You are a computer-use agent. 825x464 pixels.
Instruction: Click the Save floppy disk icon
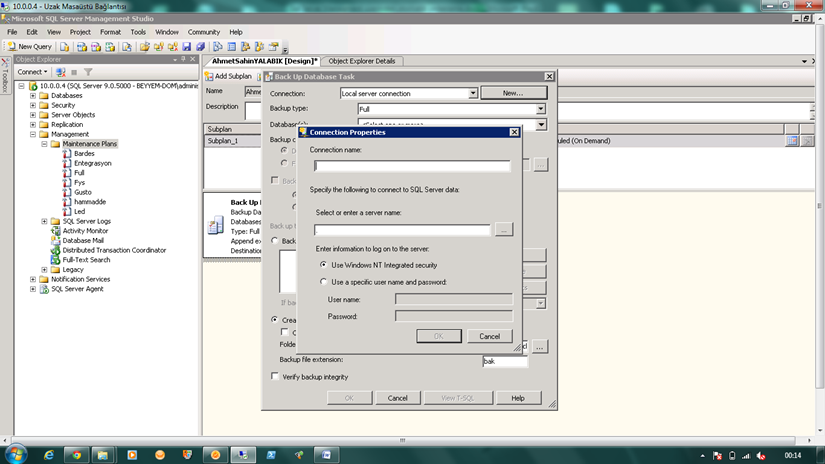(x=187, y=47)
